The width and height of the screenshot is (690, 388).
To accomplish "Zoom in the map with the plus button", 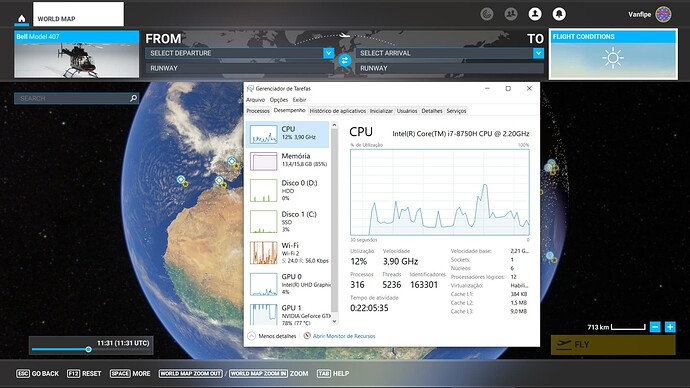I will click(x=670, y=327).
